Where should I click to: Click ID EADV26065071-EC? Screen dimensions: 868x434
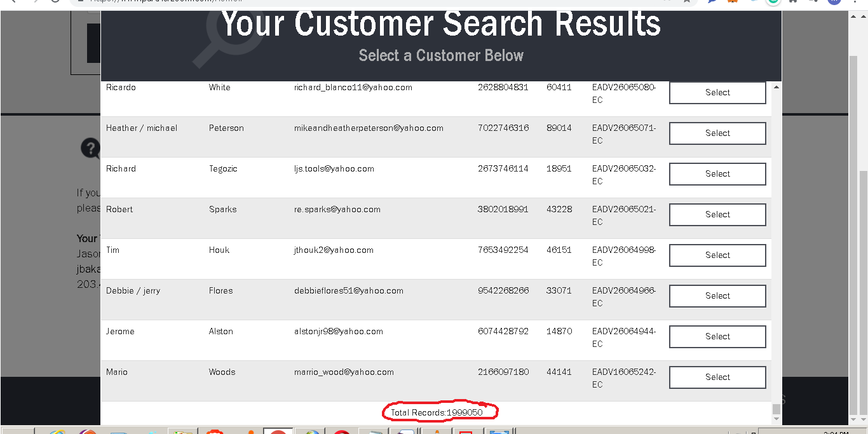[x=624, y=134]
